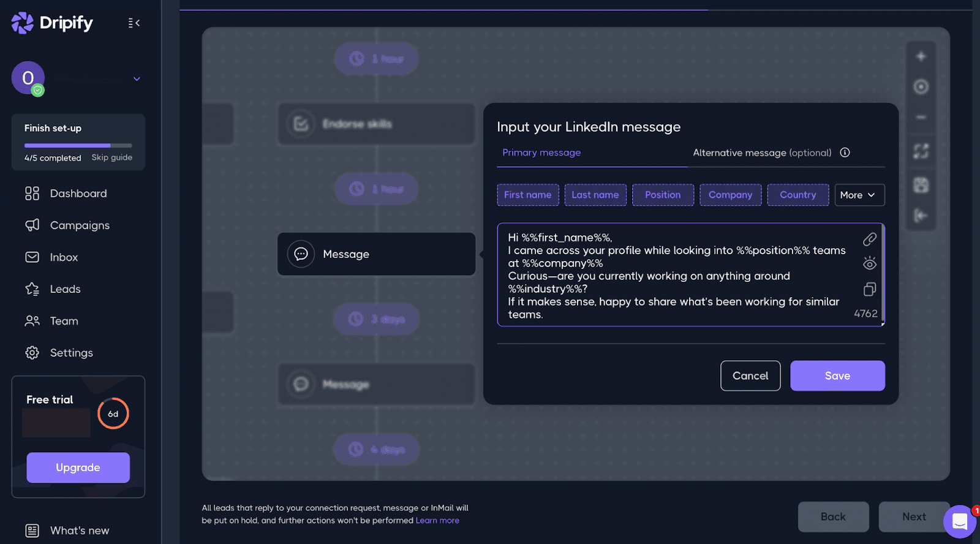Insert the Company variable tag
This screenshot has width=980, height=544.
pyautogui.click(x=730, y=195)
